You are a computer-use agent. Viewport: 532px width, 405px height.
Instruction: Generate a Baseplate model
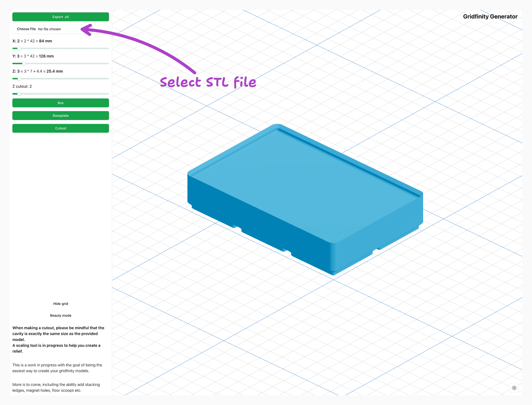(60, 116)
